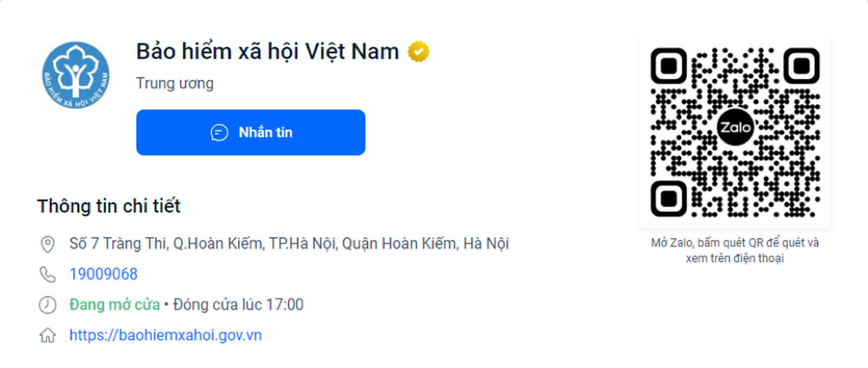This screenshot has height=368, width=868.
Task: Open the baohiemxahoi.gov.vn website link
Action: tap(165, 335)
